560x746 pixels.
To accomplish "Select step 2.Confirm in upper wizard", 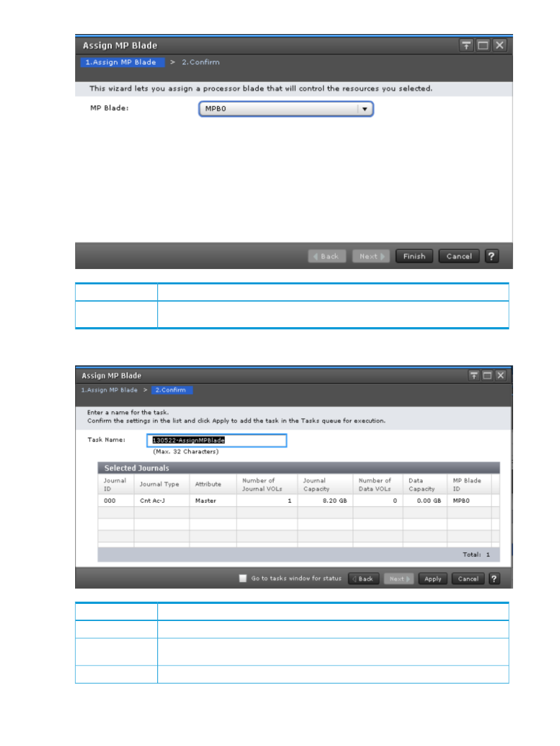I will point(201,62).
